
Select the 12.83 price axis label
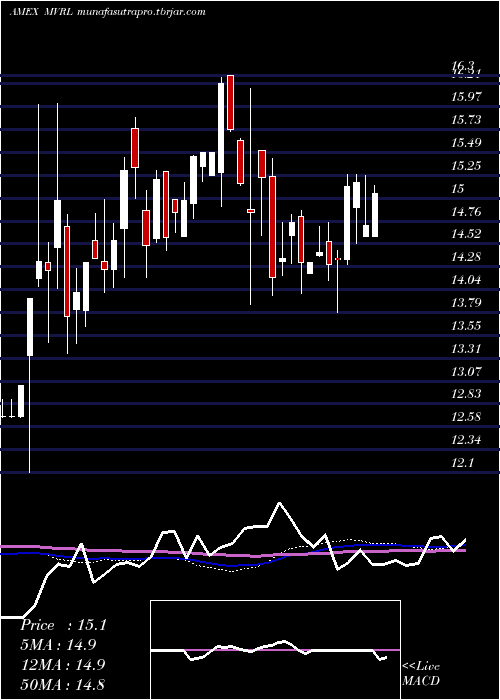(466, 394)
